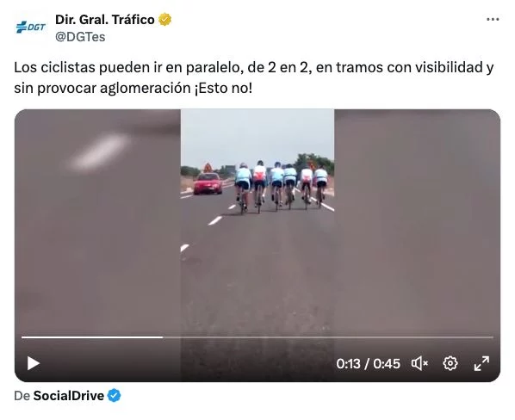
Task: Click the cyclists video frame
Action: pyautogui.click(x=257, y=223)
